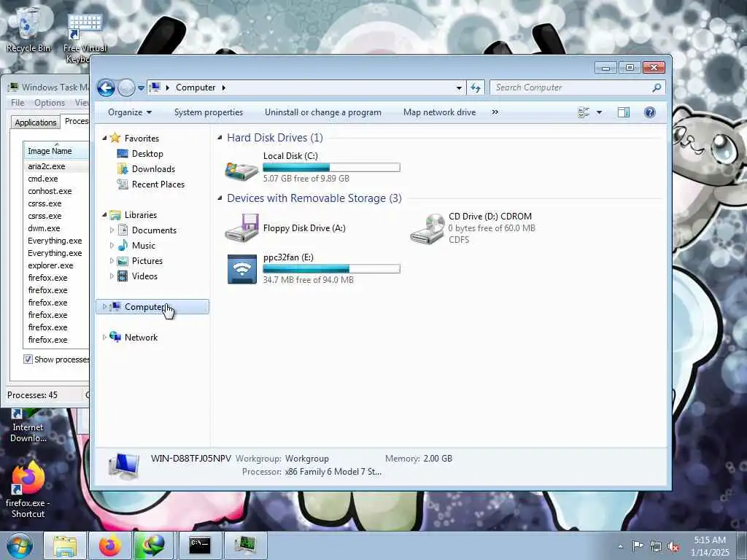747x560 pixels.
Task: Select the Floppy Disk Drive (A:) icon
Action: point(242,228)
